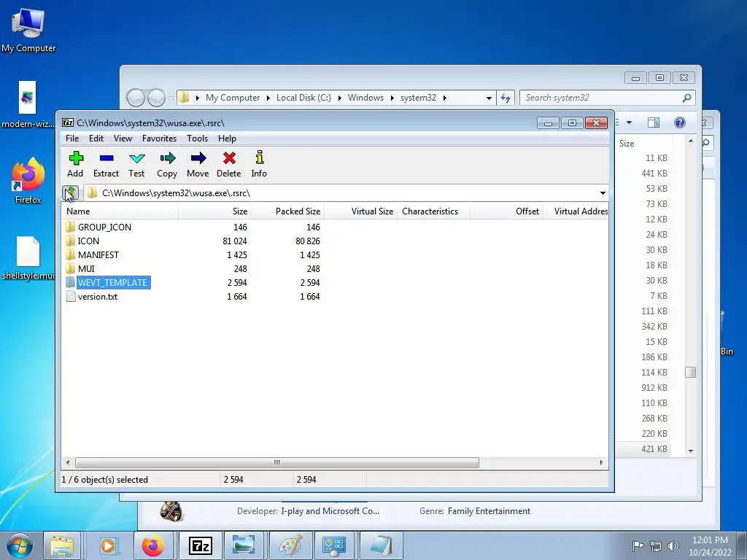Click the volume speaker tray icon
This screenshot has width=747, height=560.
pos(673,545)
